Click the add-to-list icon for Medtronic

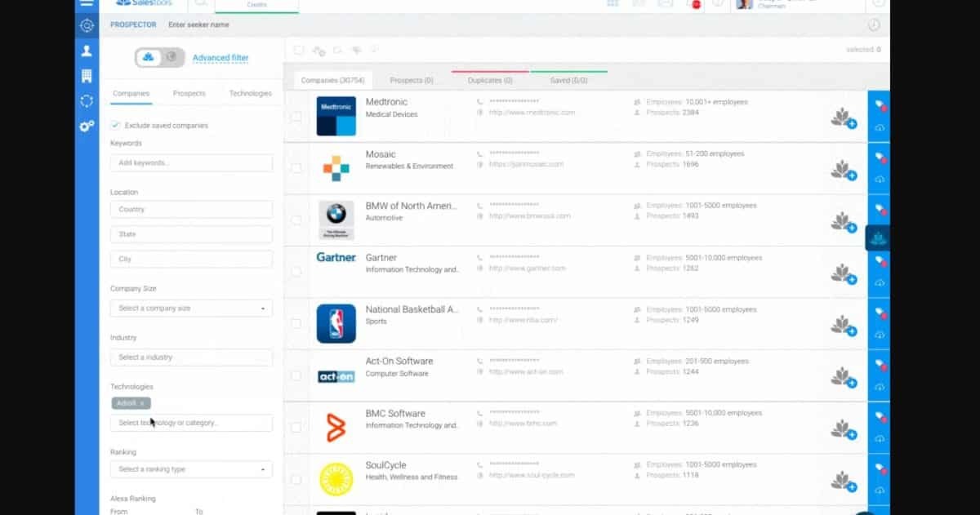tap(843, 118)
